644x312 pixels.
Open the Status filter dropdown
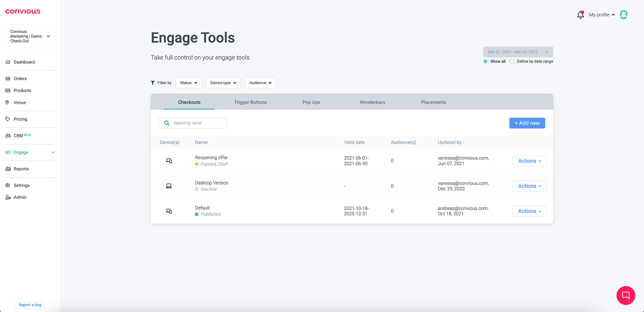coord(188,83)
